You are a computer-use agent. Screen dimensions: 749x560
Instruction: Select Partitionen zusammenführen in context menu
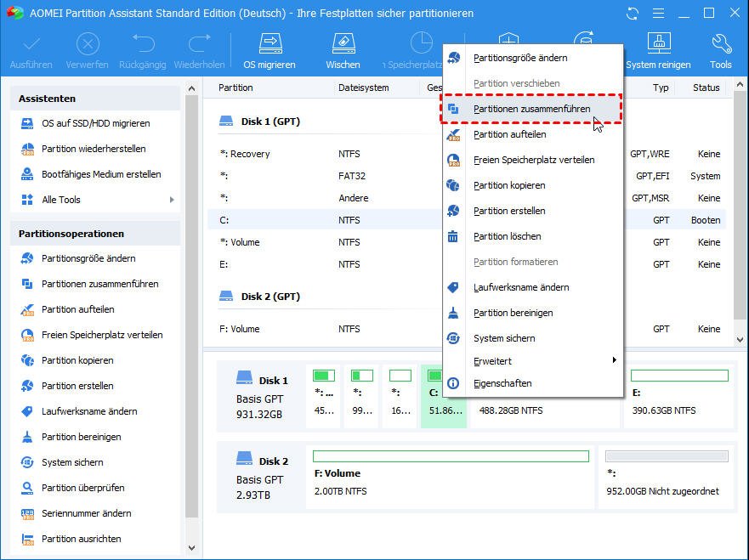(x=531, y=109)
